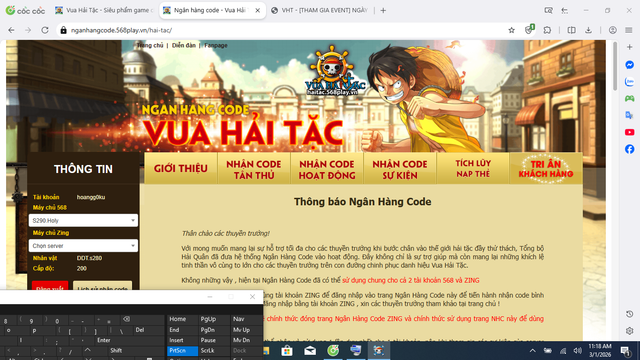640x360 pixels.
Task: Add sidebar item with plus icon
Action: (x=629, y=47)
